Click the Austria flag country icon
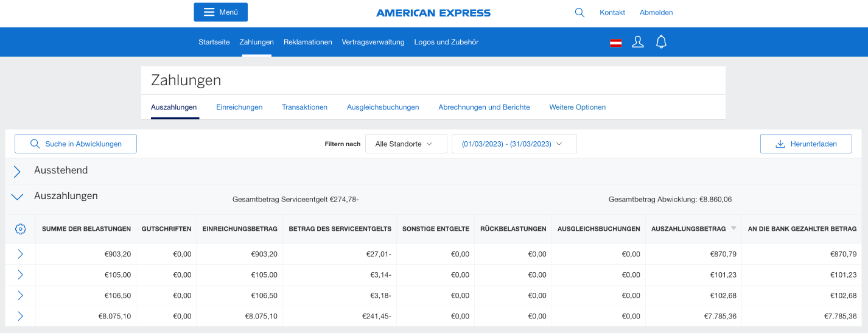868x333 pixels. [x=615, y=43]
